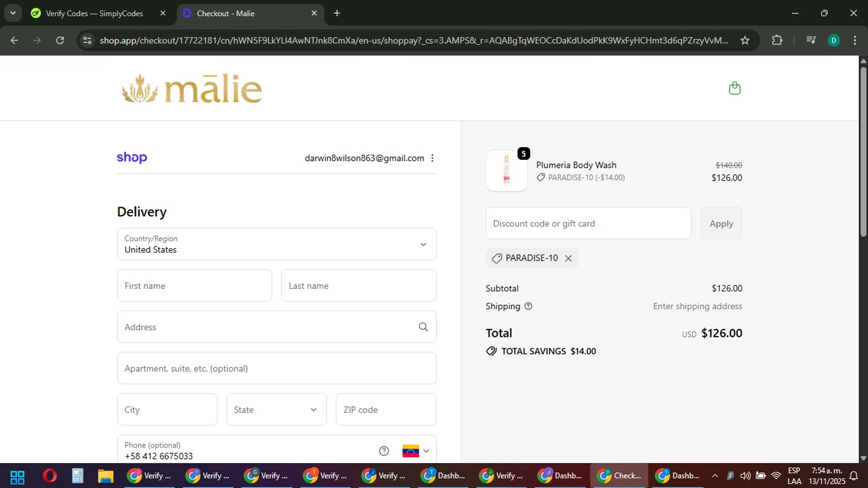Click the Wi-Fi network tray icon
Image resolution: width=868 pixels, height=488 pixels.
pos(776,476)
